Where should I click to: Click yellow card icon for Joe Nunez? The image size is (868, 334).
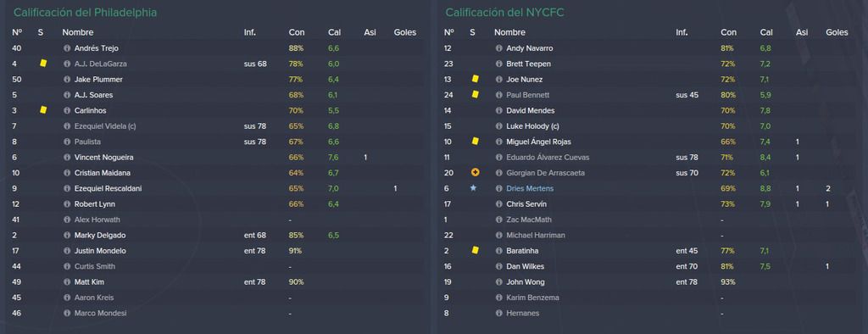pos(475,79)
